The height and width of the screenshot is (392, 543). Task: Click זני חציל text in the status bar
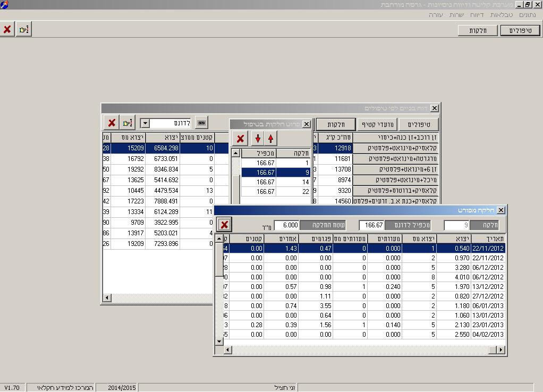click(284, 388)
